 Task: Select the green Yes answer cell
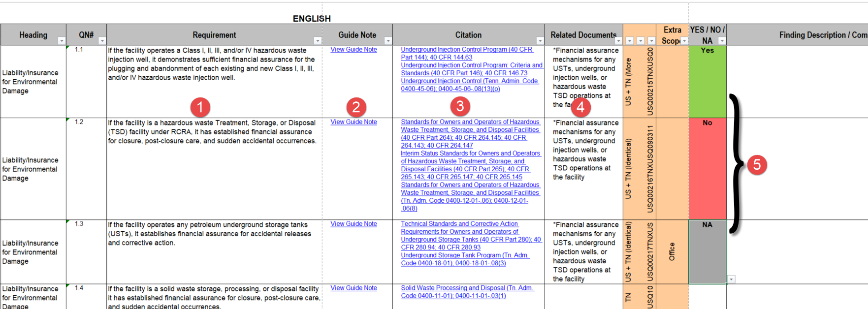pos(707,81)
